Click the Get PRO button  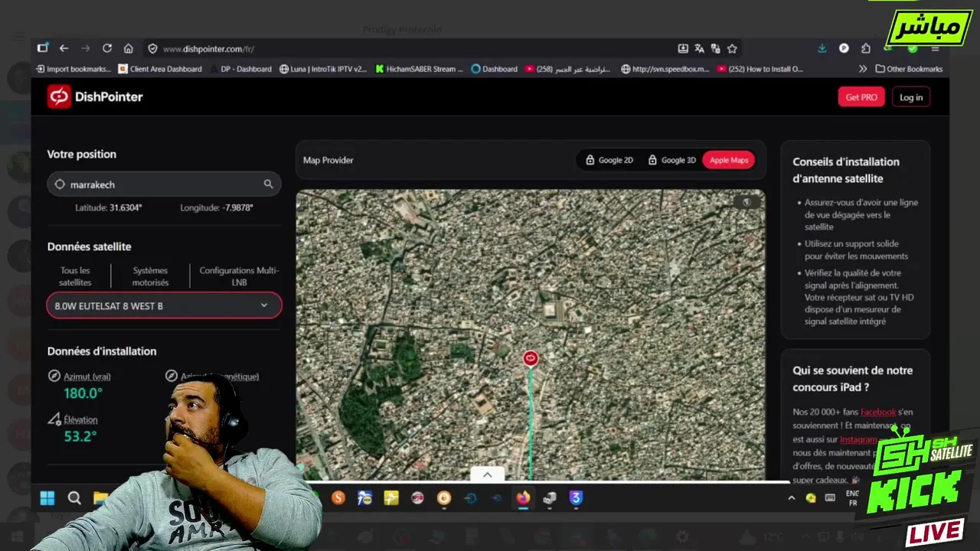pos(861,97)
